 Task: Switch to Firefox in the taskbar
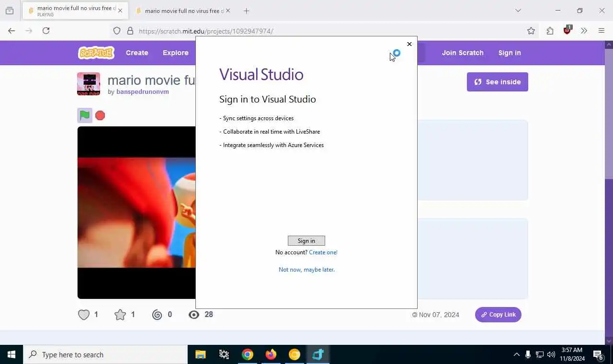271,354
